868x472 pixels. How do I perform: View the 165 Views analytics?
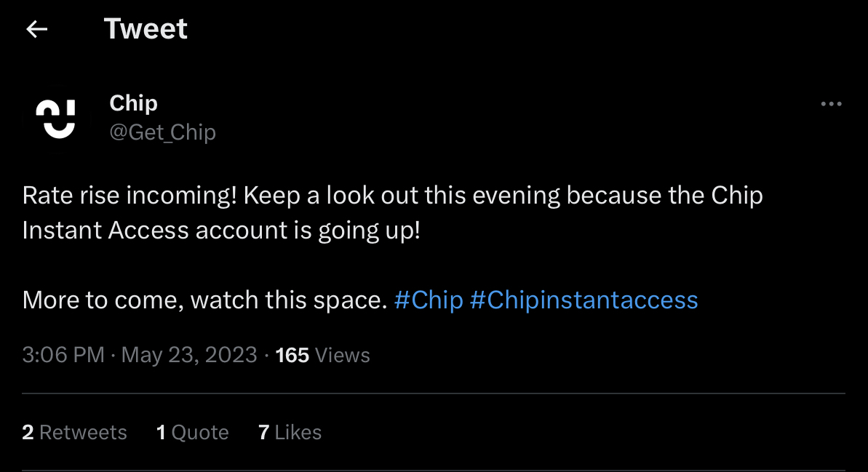322,355
